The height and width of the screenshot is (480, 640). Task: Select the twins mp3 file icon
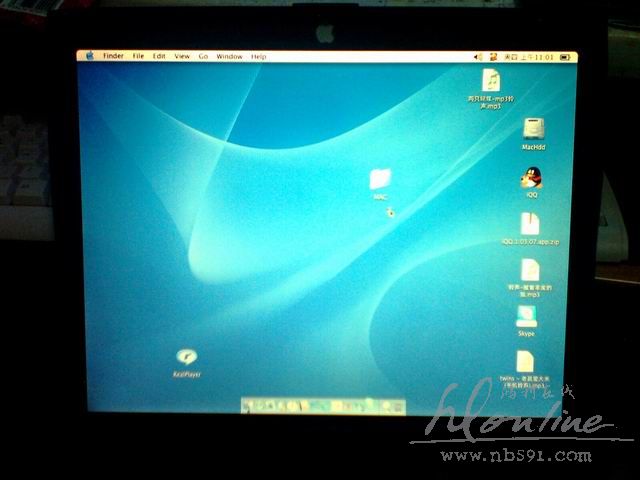pyautogui.click(x=525, y=362)
